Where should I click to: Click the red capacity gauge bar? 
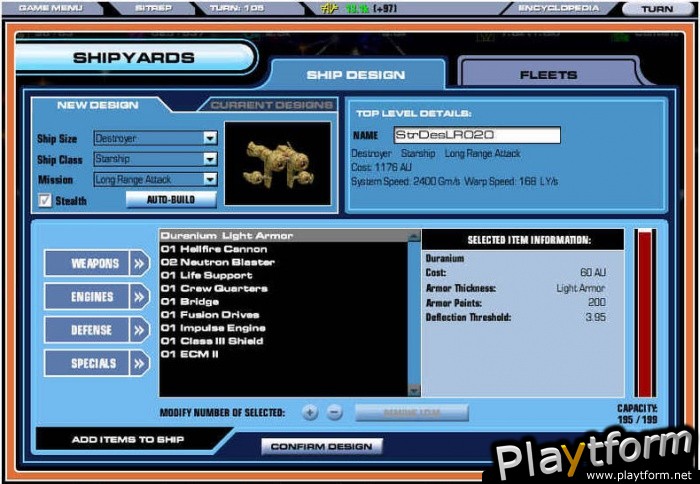(645, 313)
